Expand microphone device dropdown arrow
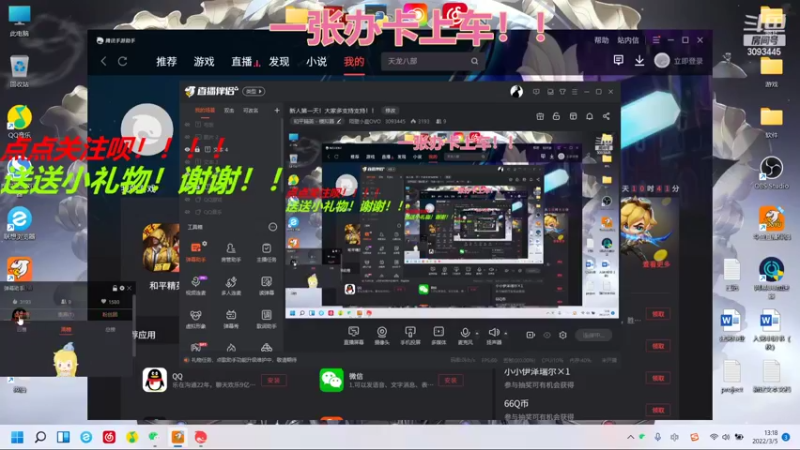 click(477, 334)
